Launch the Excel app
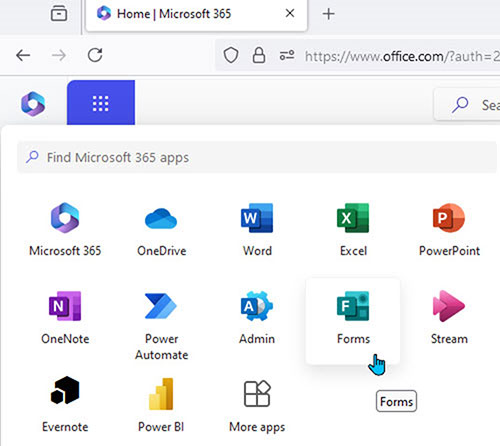The height and width of the screenshot is (446, 500). (353, 230)
